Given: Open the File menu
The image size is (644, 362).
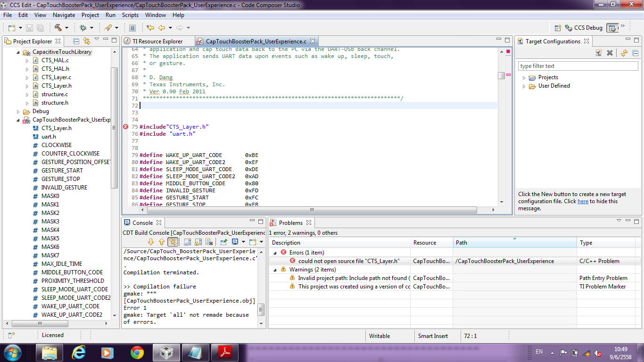Looking at the screenshot, I should [8, 15].
